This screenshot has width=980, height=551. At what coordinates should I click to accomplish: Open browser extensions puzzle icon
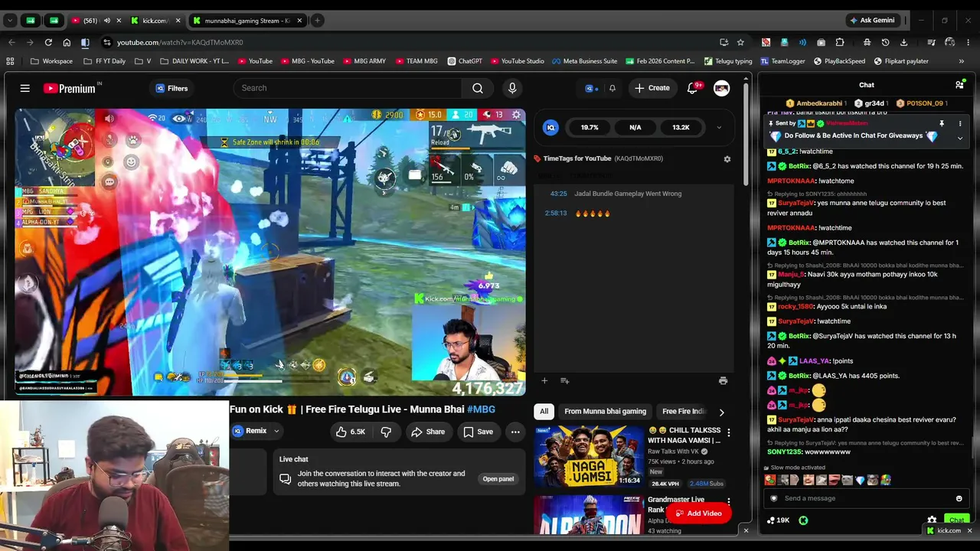pyautogui.click(x=840, y=42)
